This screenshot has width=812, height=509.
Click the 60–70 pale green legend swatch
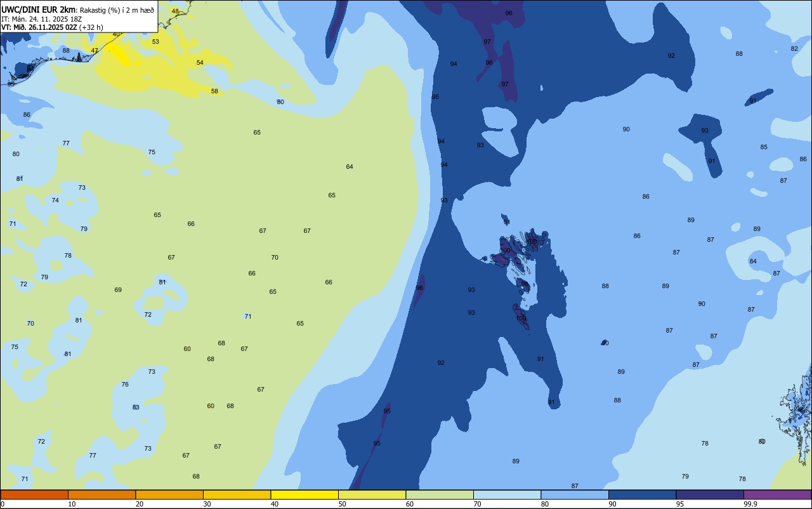coord(440,494)
